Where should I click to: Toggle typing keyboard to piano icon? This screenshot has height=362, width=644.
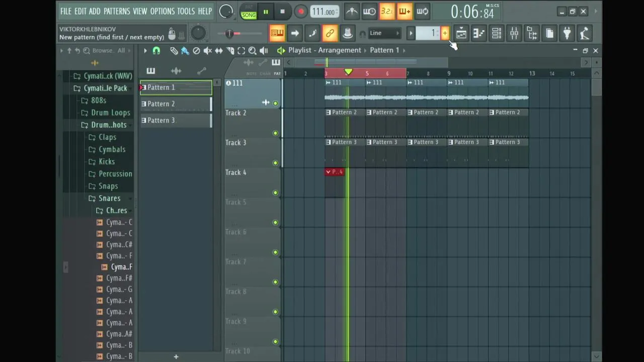click(x=277, y=33)
